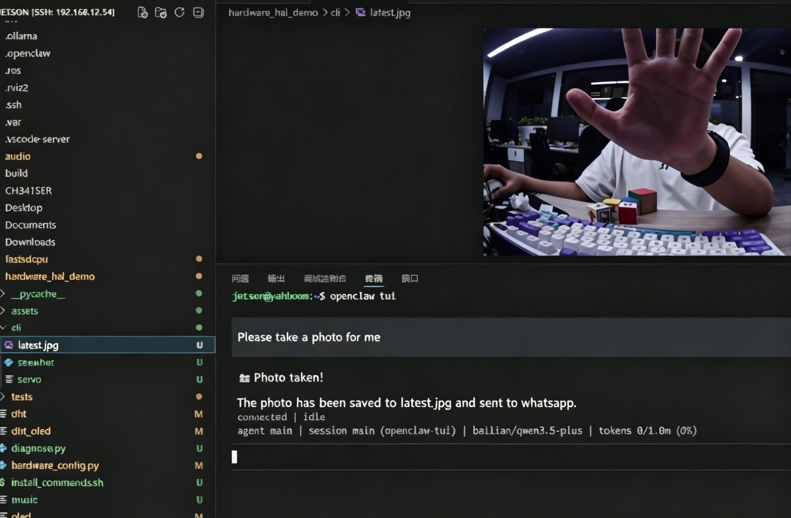Viewport: 791px width, 518px height.
Task: Expand the tests folder
Action: (x=3, y=396)
